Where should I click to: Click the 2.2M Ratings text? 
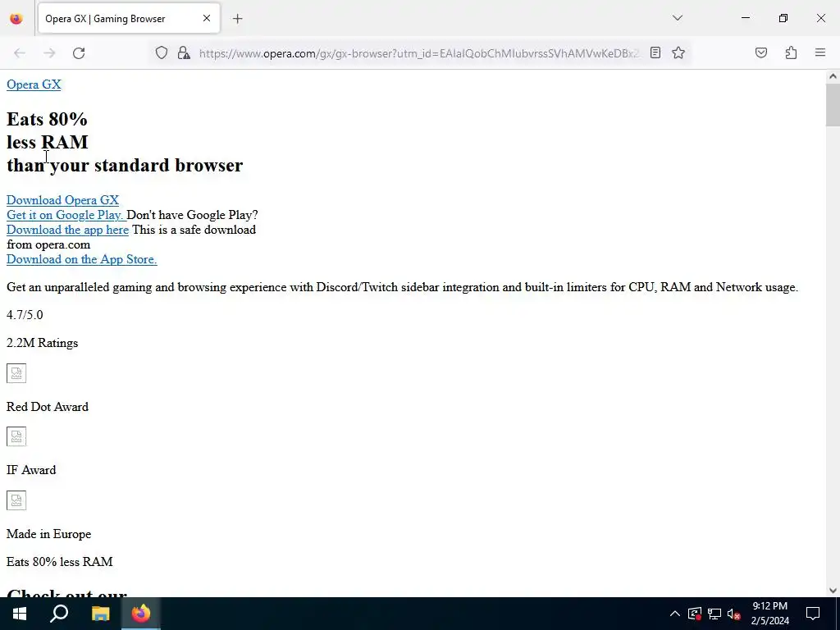(x=43, y=343)
